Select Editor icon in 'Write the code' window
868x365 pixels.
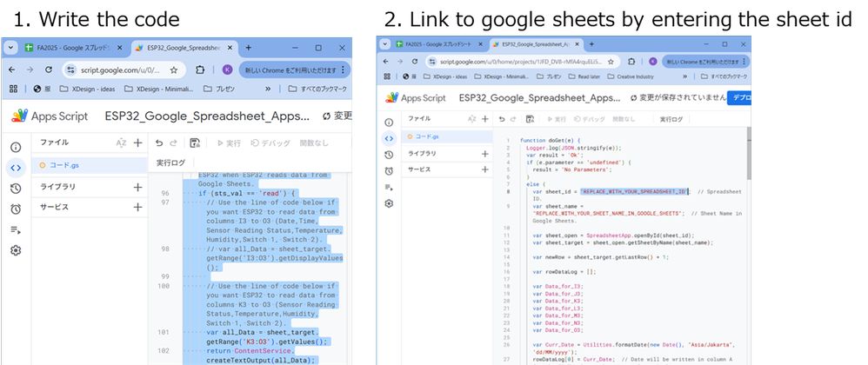(x=16, y=168)
